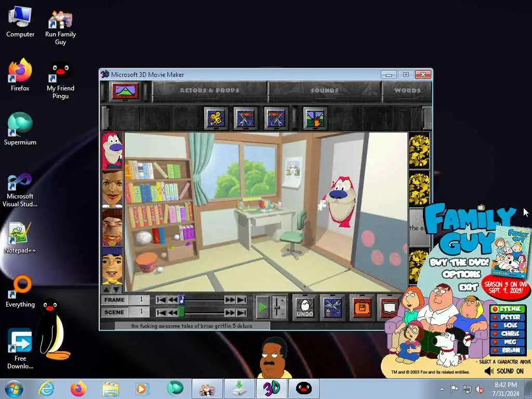
Task: Click the red map screen icon
Action: coord(389,308)
